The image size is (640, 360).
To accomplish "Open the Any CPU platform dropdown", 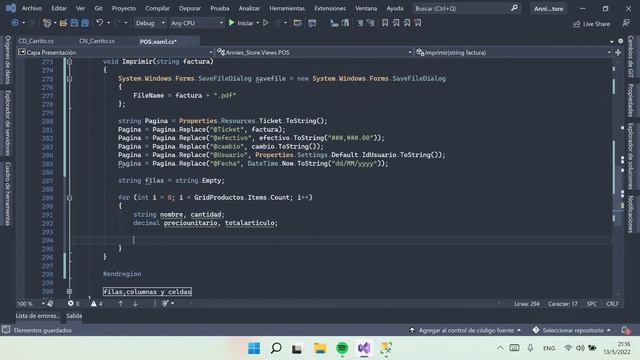I will 197,23.
